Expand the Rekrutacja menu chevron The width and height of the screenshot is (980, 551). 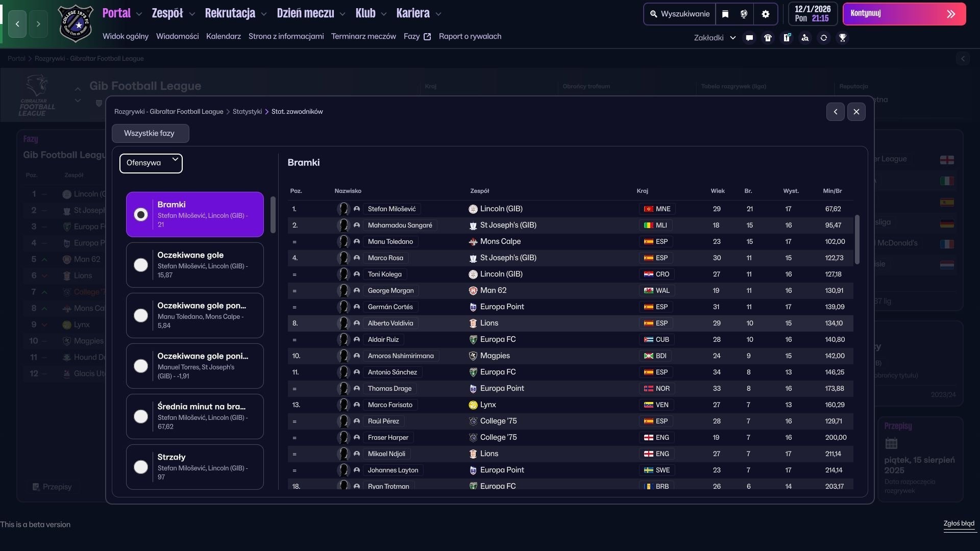(x=264, y=14)
